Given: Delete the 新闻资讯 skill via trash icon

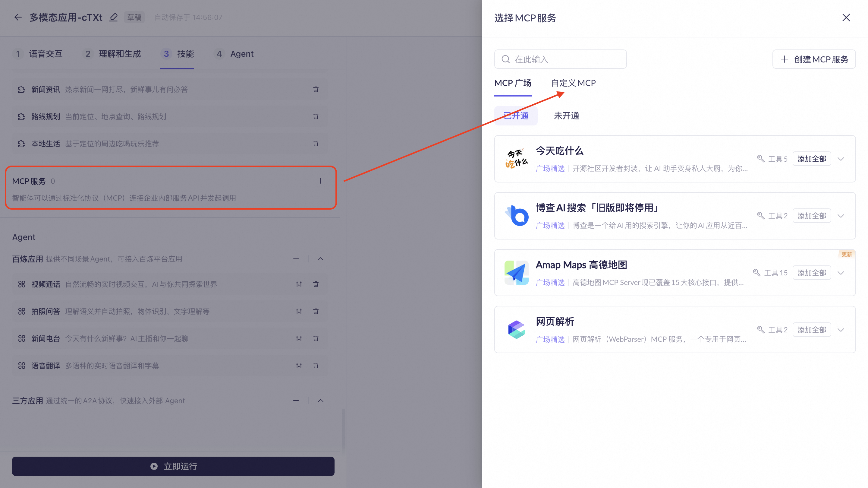Looking at the screenshot, I should (x=316, y=89).
